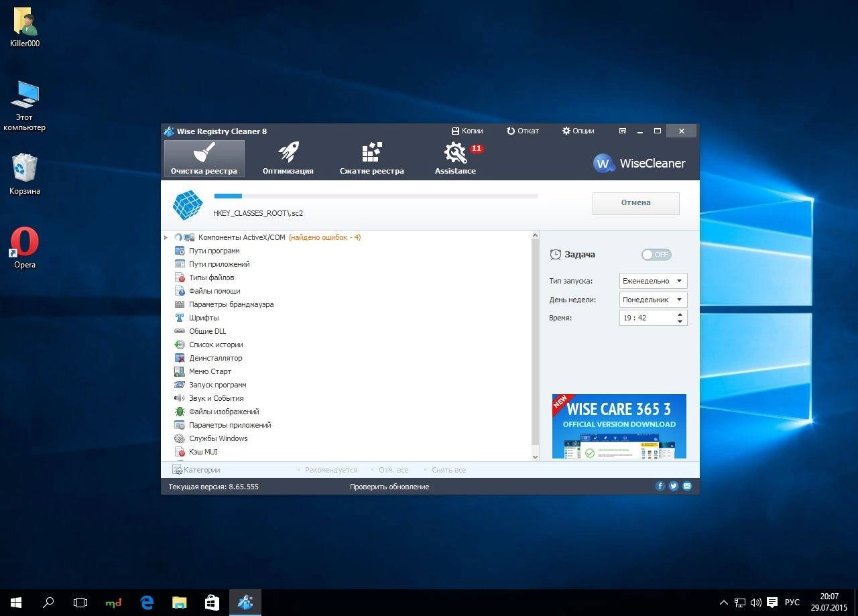The width and height of the screenshot is (858, 616).
Task: Open the Очистка реестра tab
Action: point(204,158)
